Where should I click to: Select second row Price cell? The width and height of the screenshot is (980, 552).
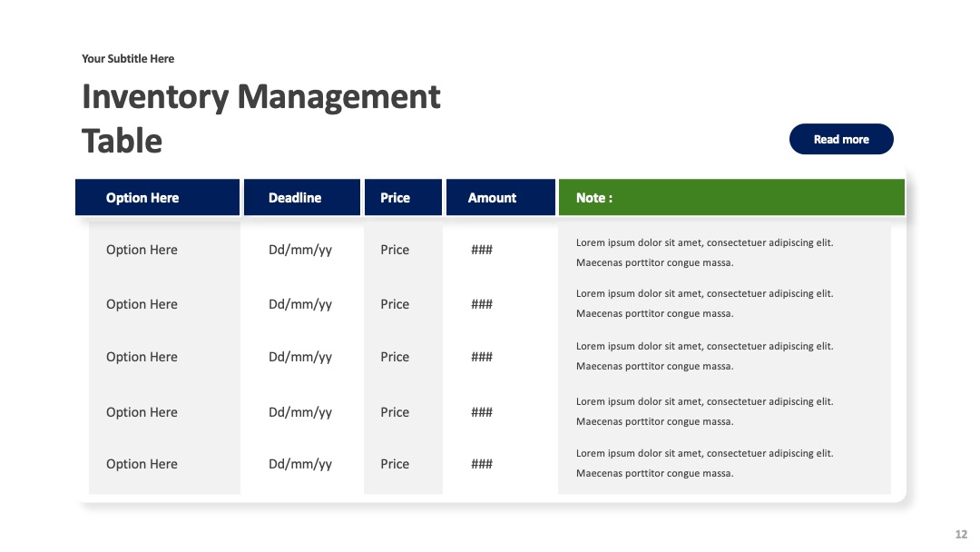395,304
